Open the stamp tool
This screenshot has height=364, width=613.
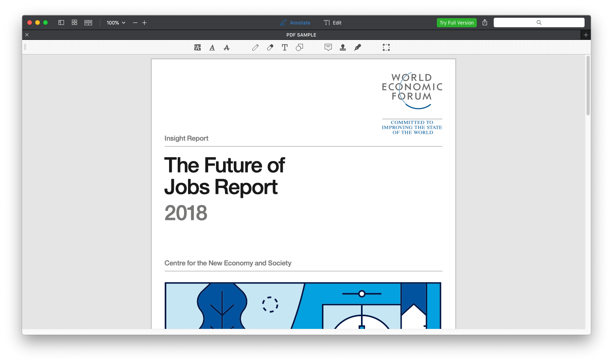[342, 47]
